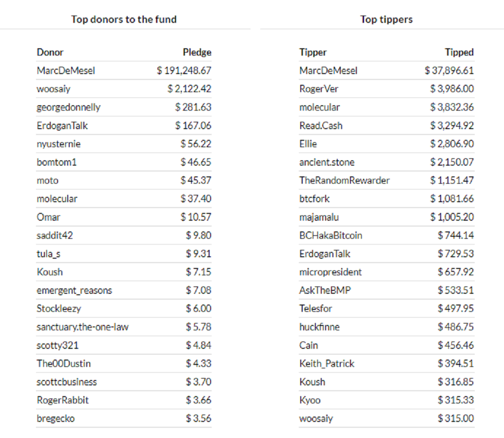Open Kyoo tipper entry

click(310, 400)
